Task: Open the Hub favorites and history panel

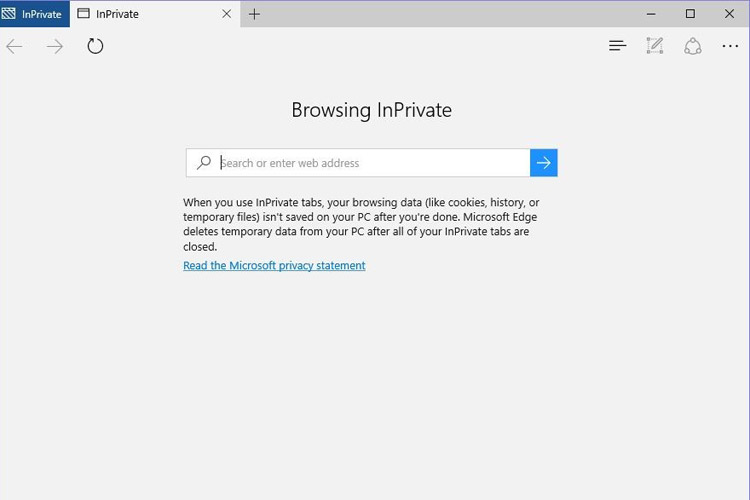Action: [x=618, y=46]
